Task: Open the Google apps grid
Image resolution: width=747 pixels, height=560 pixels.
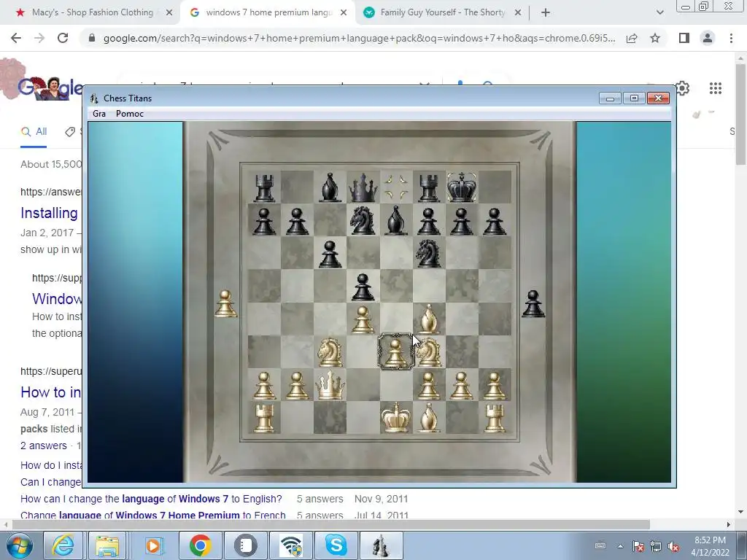Action: point(715,88)
